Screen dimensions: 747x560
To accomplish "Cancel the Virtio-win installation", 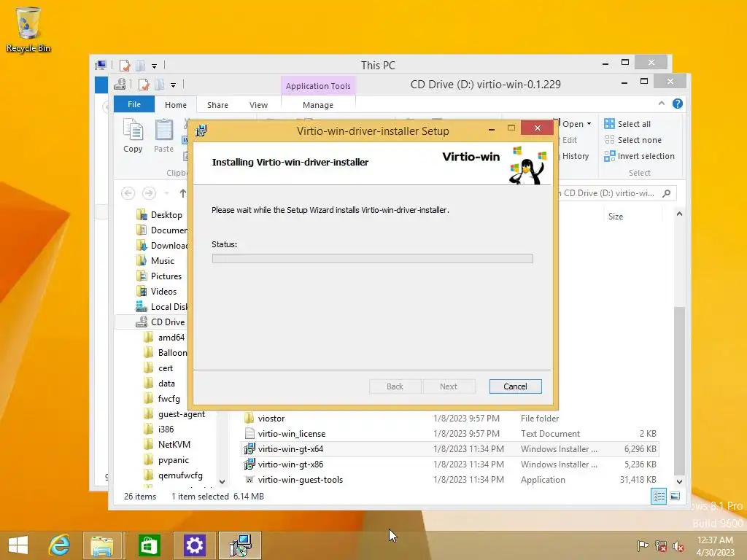I will point(516,386).
